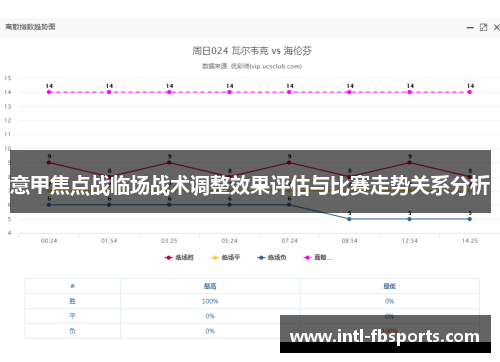Click the 01:54 x-axis time label
500x362 pixels.
click(x=109, y=241)
